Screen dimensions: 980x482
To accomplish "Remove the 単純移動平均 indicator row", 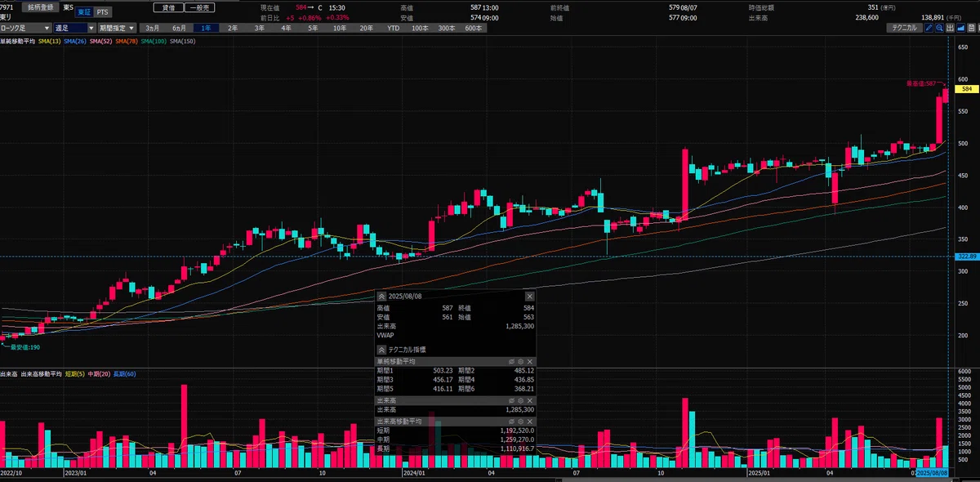I will [x=529, y=361].
